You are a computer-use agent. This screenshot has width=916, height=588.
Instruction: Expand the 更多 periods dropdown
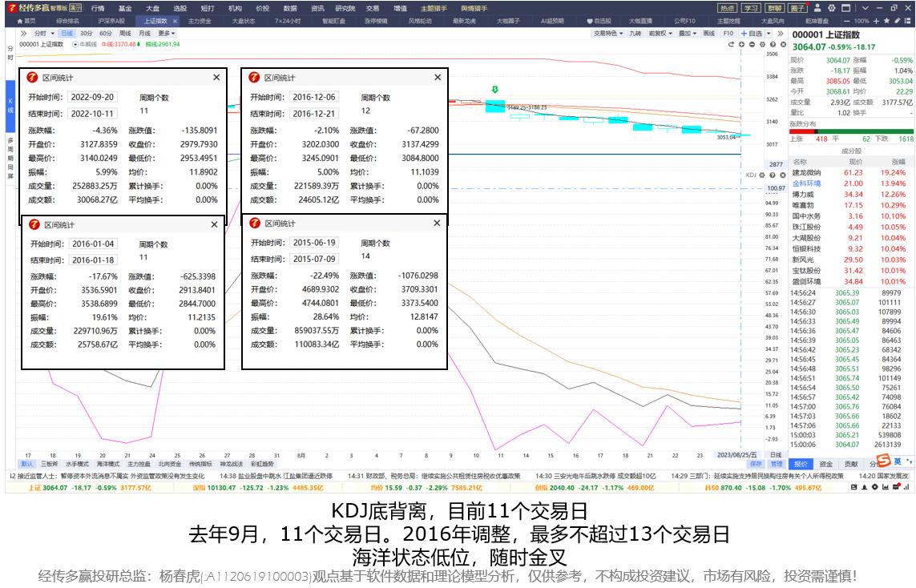coord(167,34)
